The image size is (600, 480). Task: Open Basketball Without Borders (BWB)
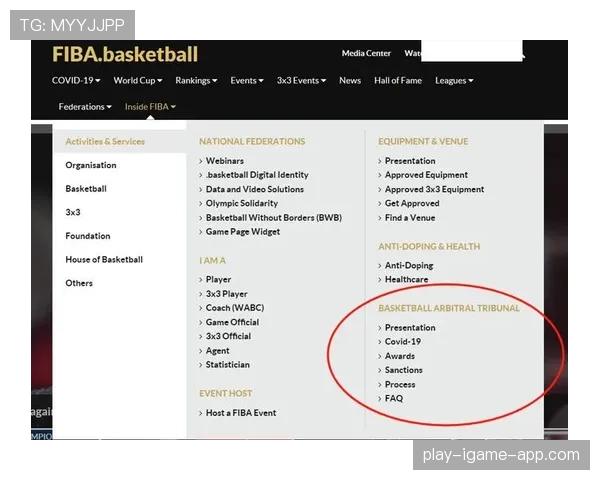274,217
